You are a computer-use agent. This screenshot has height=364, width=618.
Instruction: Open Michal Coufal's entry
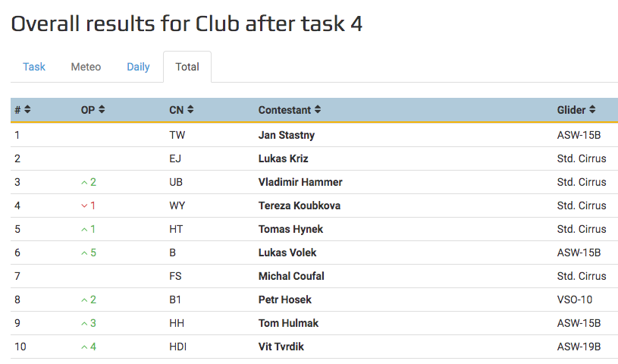291,276
